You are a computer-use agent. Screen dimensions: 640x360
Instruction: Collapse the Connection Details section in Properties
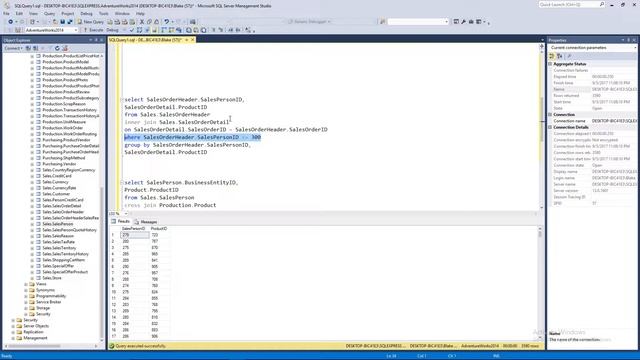click(x=550, y=127)
